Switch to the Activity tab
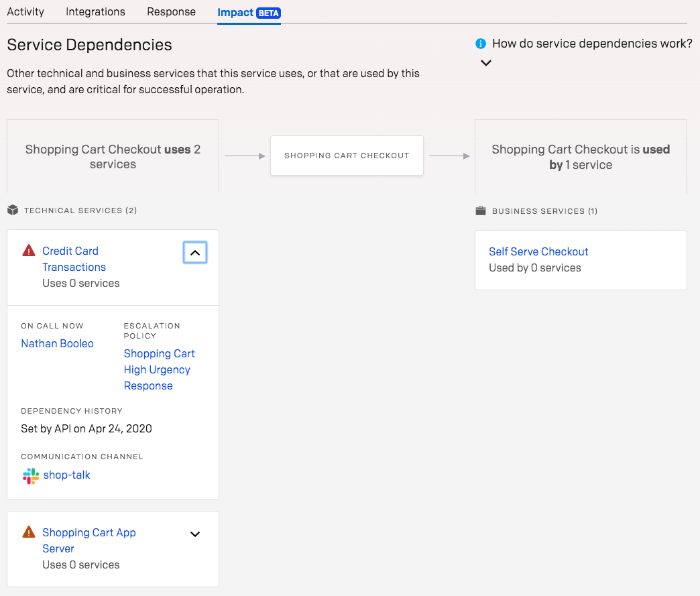 25,12
